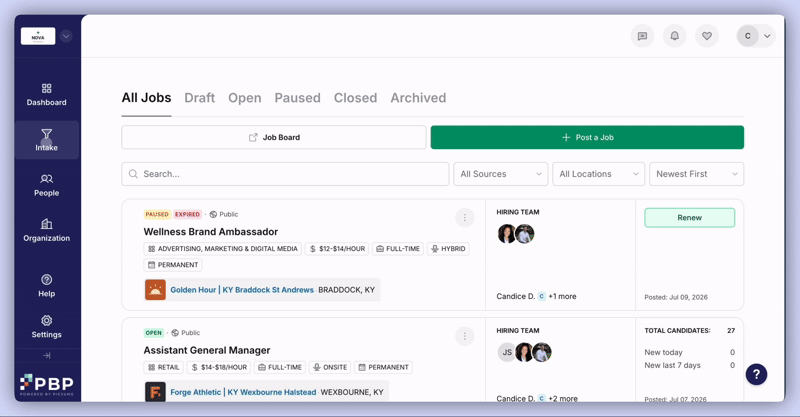Click the JS hiring team avatar
Screen dimensions: 800x417
(x=507, y=352)
